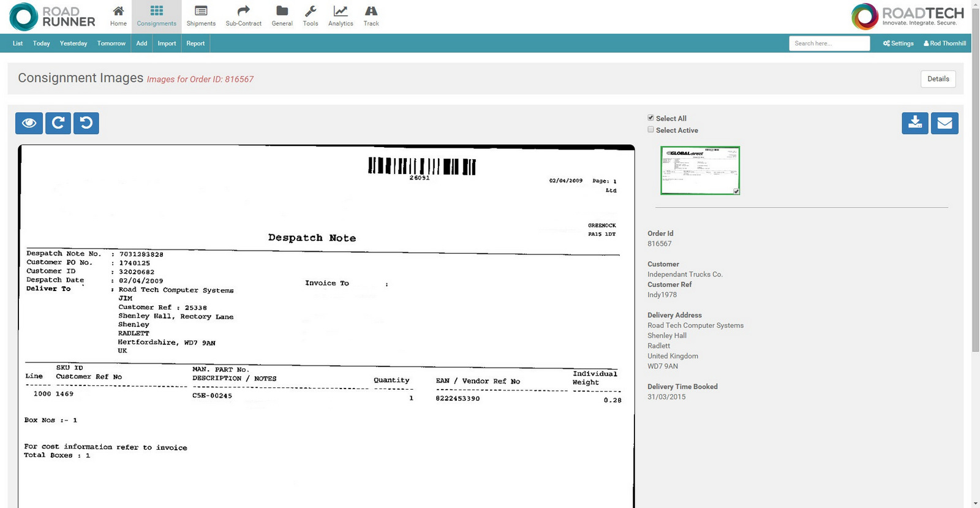The image size is (980, 508).
Task: Rotate the image clockwise
Action: click(58, 123)
